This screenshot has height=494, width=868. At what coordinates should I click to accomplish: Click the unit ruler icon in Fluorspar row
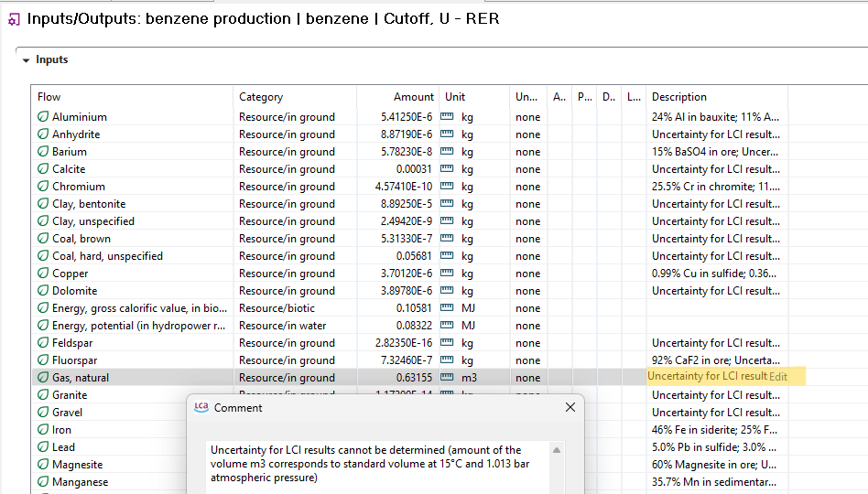pyautogui.click(x=447, y=360)
